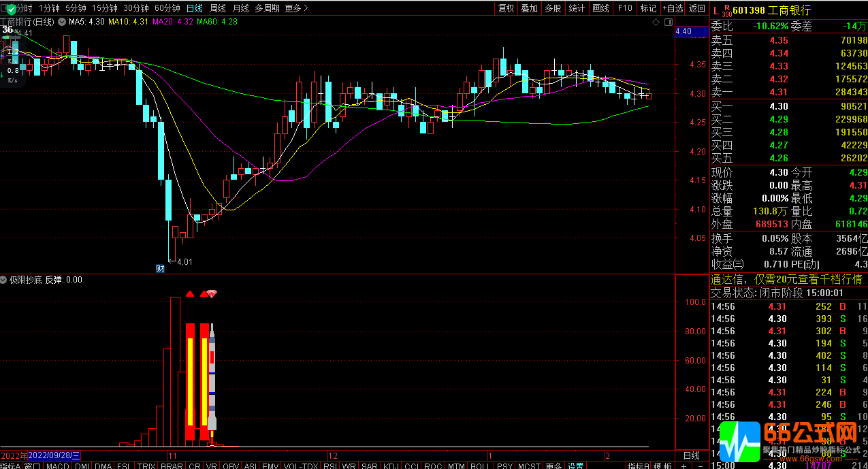Select the CCI indicator tab
Image resolution: width=868 pixels, height=469 pixels.
click(411, 466)
